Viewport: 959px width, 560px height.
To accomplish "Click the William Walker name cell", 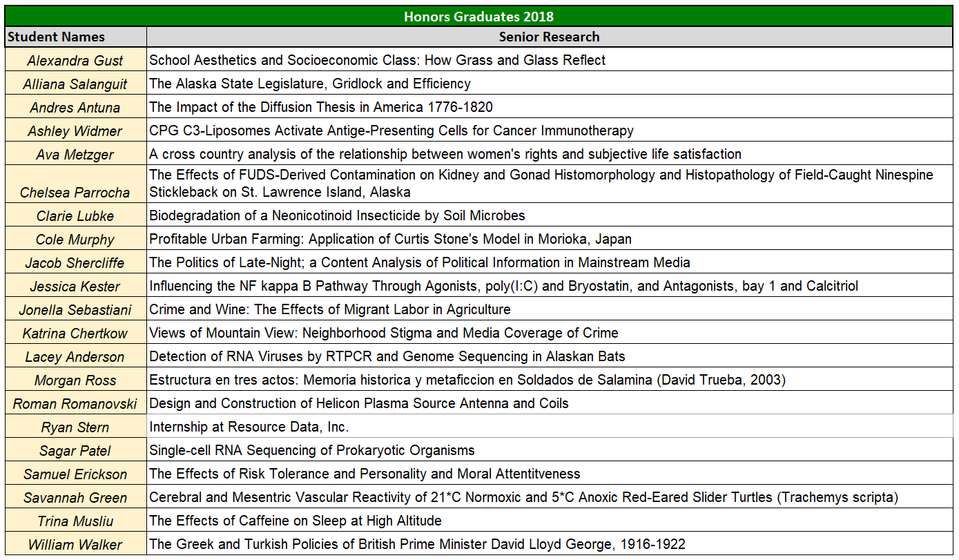I will click(x=72, y=545).
